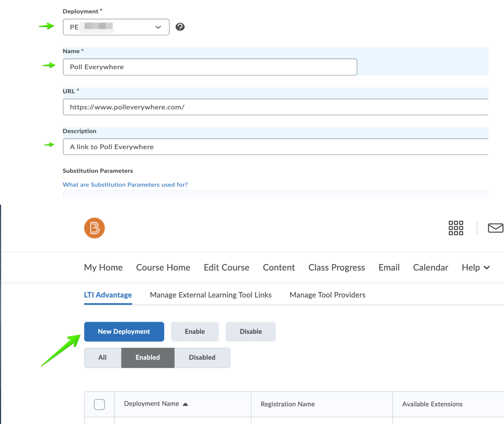Switch to Manage Tool Providers tab

pos(328,295)
